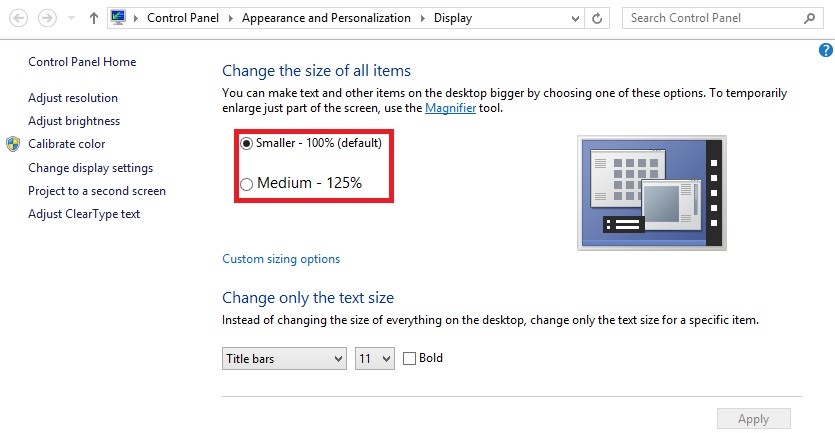Open the blue Help question mark
The width and height of the screenshot is (835, 433).
(x=826, y=50)
